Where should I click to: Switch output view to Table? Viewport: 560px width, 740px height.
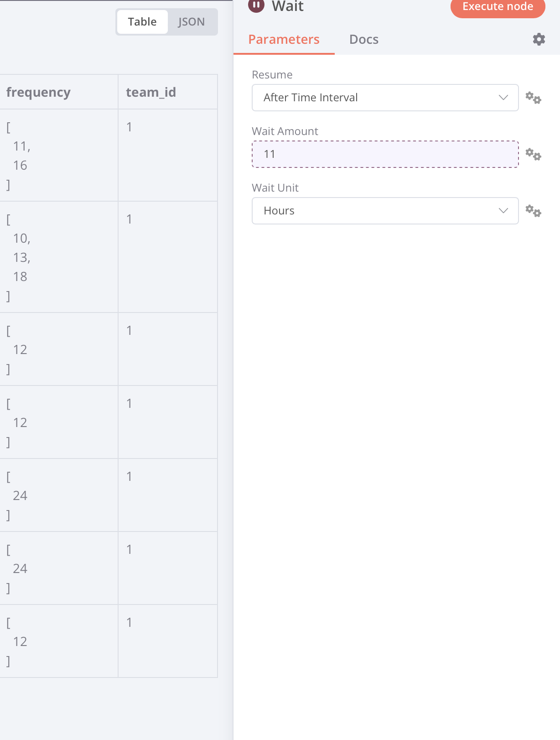pos(142,22)
